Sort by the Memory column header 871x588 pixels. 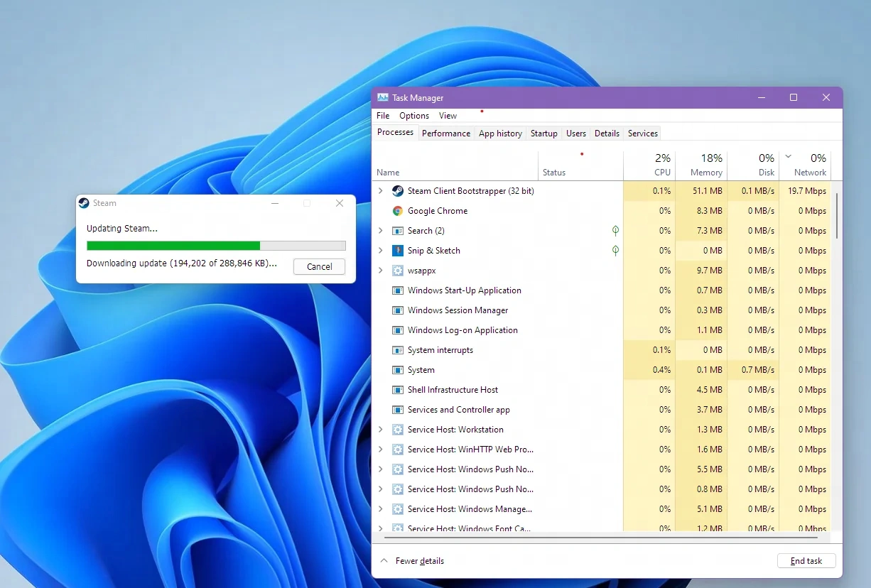701,166
